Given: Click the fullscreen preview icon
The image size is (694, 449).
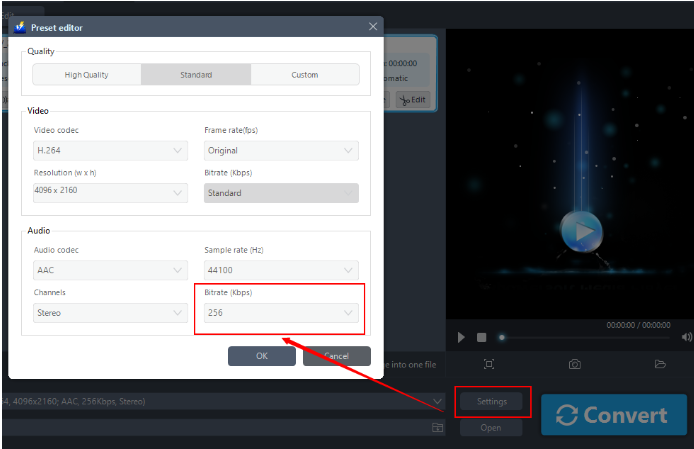Looking at the screenshot, I should tap(489, 364).
